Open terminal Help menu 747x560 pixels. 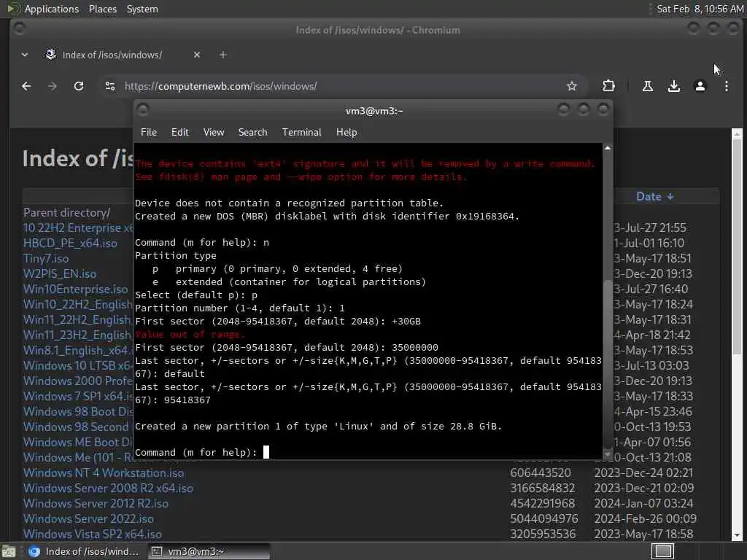point(347,133)
